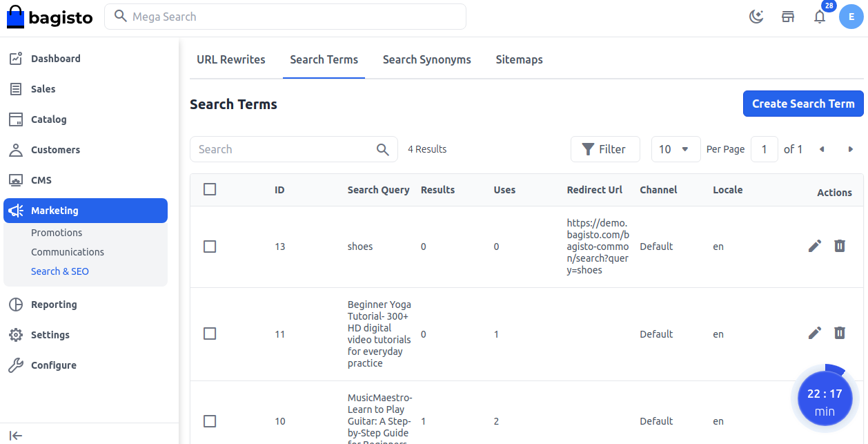Image resolution: width=868 pixels, height=444 pixels.
Task: Open the storefront icon in top bar
Action: (x=788, y=17)
